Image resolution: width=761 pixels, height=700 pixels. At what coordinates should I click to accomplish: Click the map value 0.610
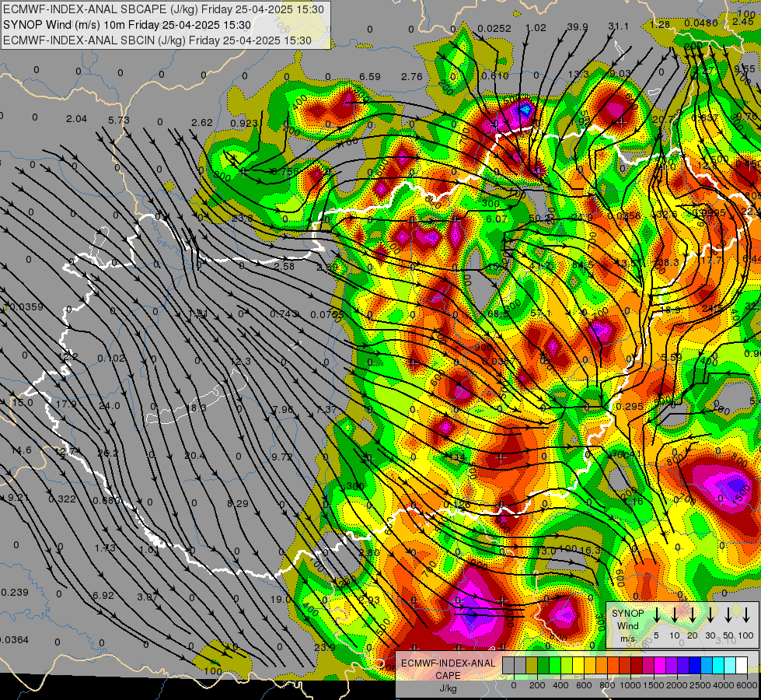tap(495, 75)
